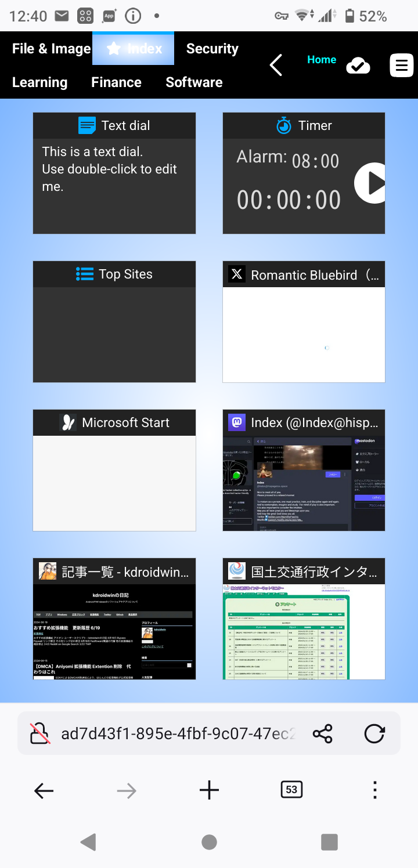Click the Home link
418x868 pixels.
[x=322, y=60]
